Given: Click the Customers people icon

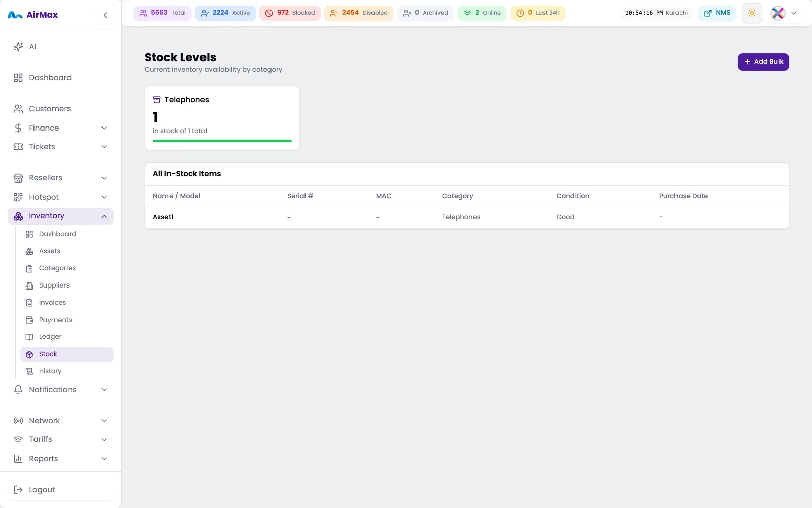Looking at the screenshot, I should (x=18, y=109).
